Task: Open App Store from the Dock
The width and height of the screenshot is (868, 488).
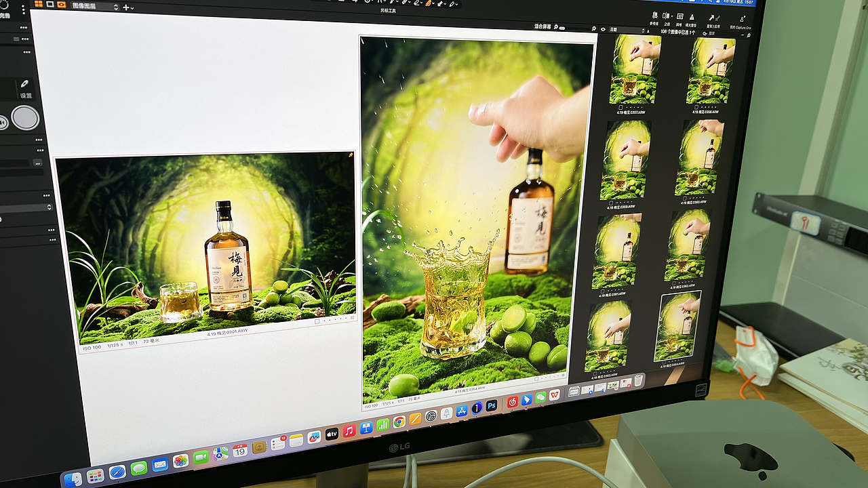Action: pos(462,411)
